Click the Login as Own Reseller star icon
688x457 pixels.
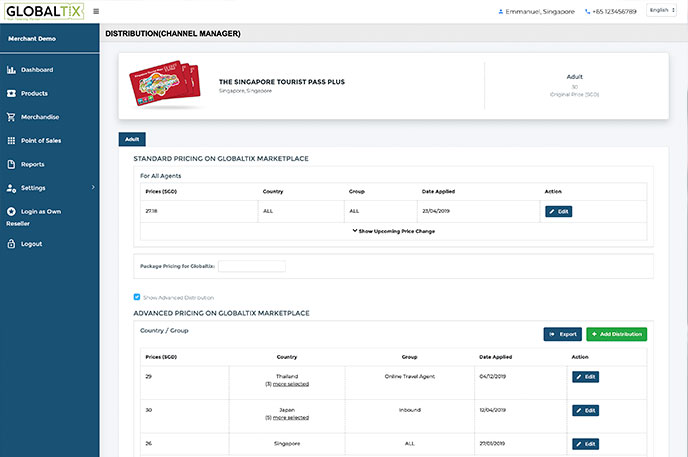coord(11,212)
